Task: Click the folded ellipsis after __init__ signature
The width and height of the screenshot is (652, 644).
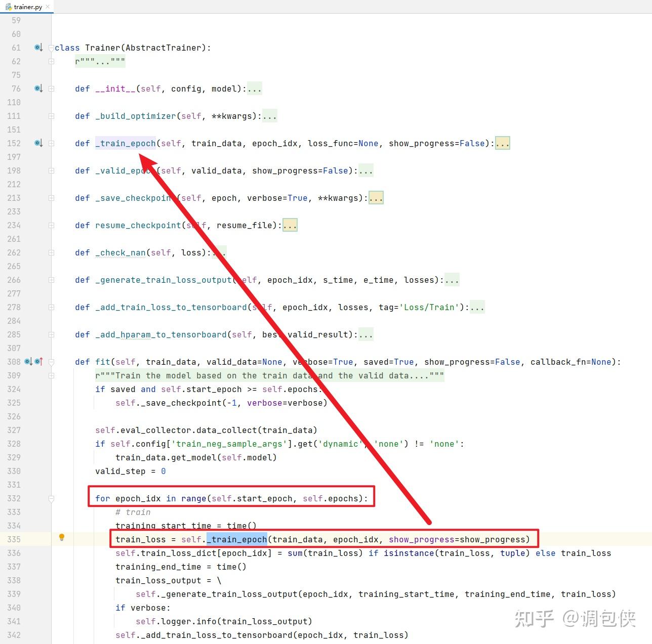Action: tap(254, 89)
